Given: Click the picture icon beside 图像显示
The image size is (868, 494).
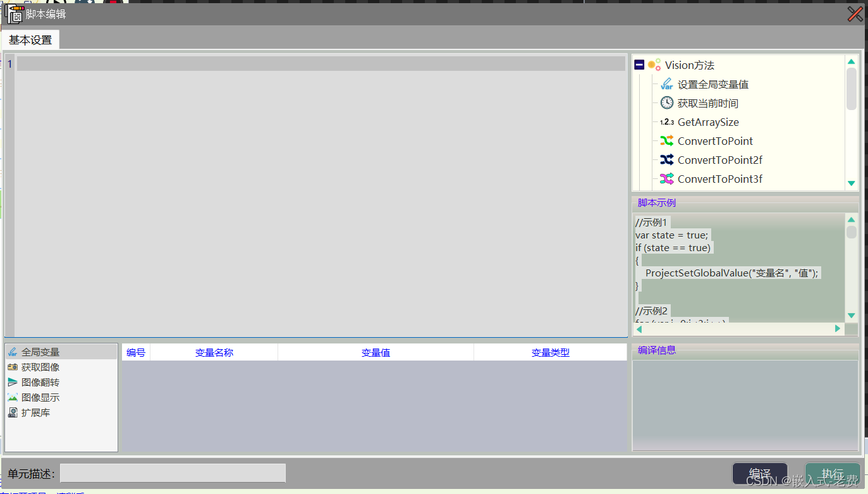Looking at the screenshot, I should (13, 397).
